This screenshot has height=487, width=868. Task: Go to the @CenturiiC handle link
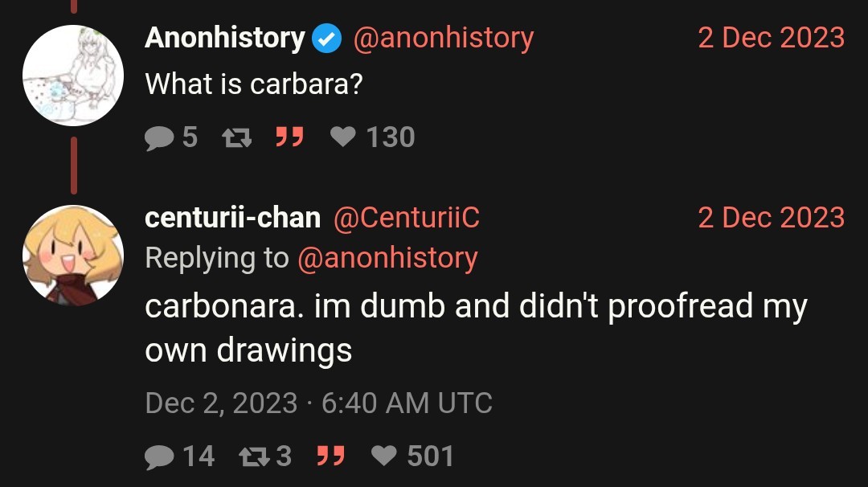pyautogui.click(x=406, y=217)
